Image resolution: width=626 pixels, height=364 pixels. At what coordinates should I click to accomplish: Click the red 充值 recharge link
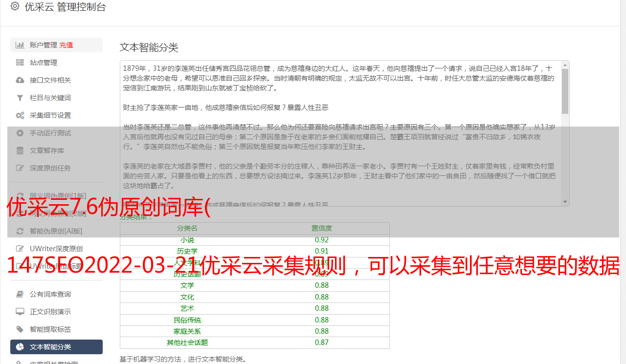66,45
